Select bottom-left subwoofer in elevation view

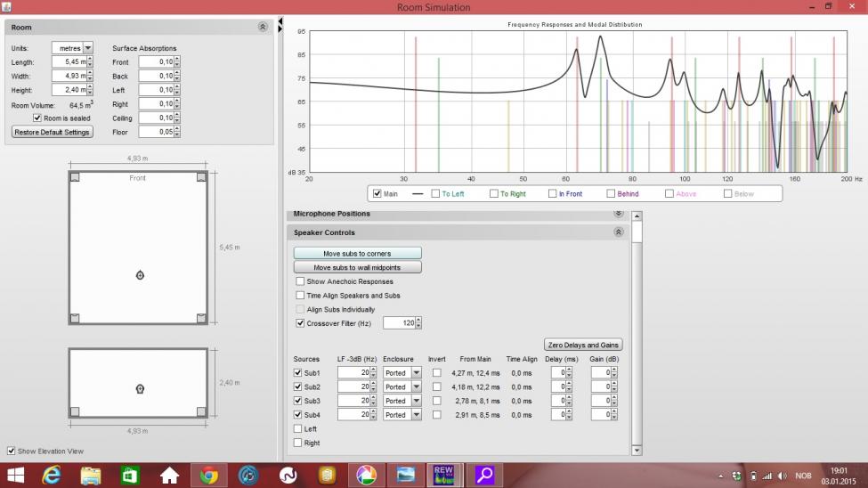75,411
